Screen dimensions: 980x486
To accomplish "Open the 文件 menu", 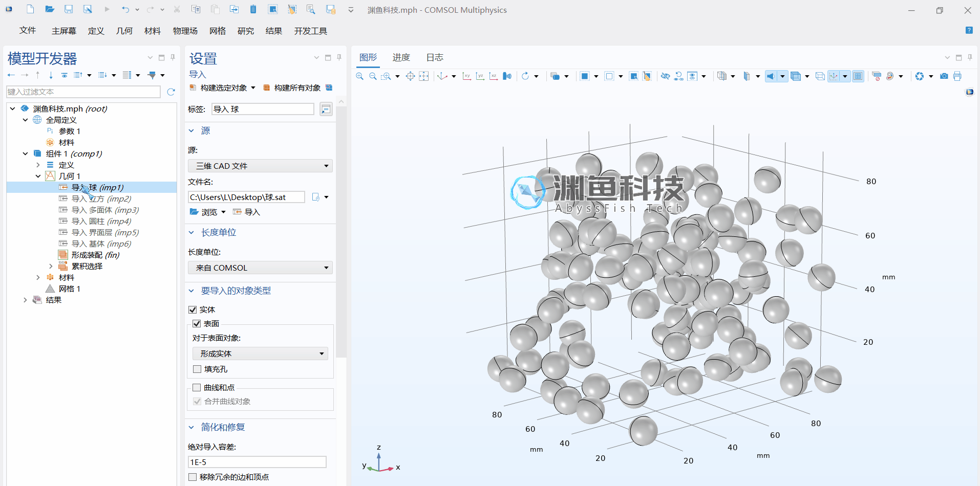I will [28, 31].
